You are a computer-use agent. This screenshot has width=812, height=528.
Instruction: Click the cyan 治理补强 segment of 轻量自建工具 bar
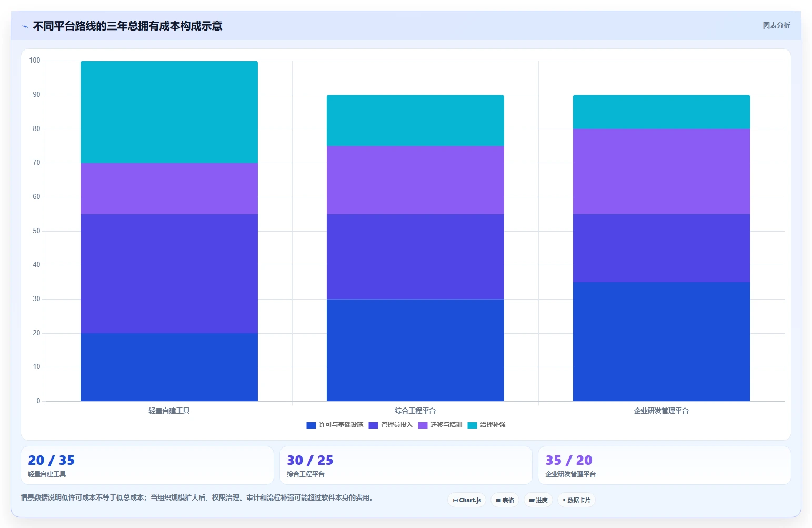click(169, 112)
